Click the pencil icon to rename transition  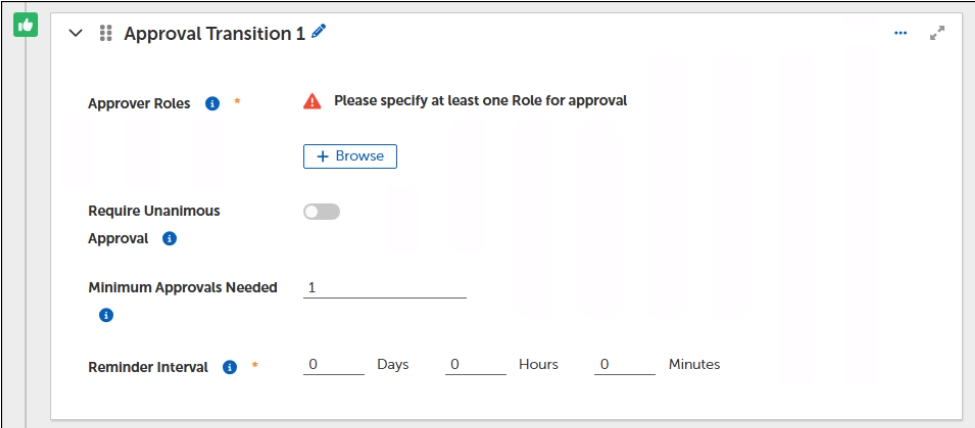pos(319,32)
